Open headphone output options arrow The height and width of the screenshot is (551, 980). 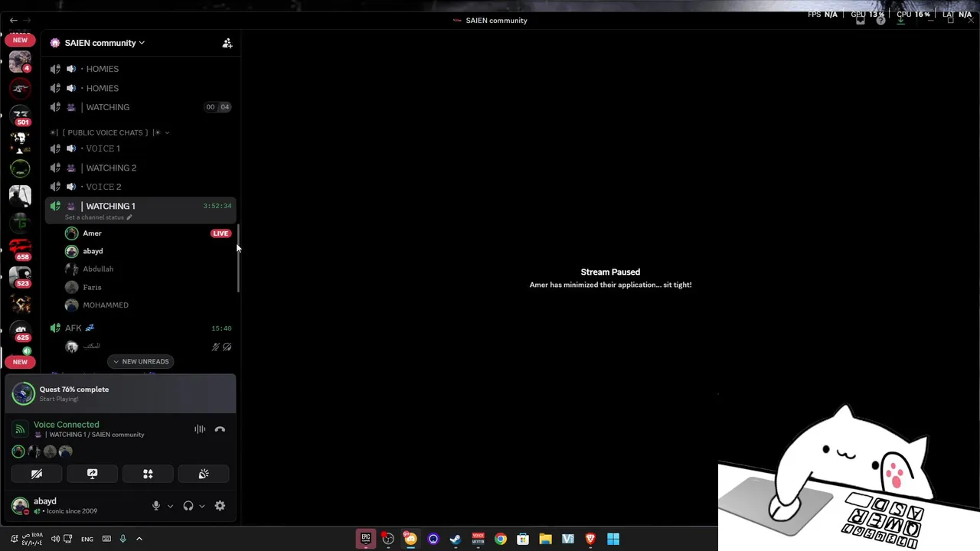tap(202, 506)
